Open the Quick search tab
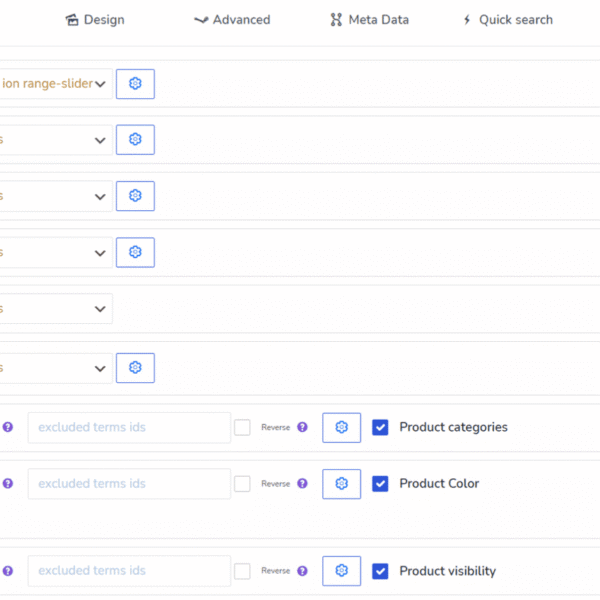 coord(507,20)
